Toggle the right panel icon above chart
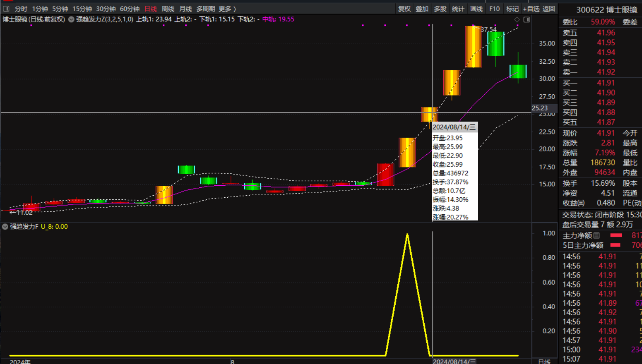 point(527,19)
